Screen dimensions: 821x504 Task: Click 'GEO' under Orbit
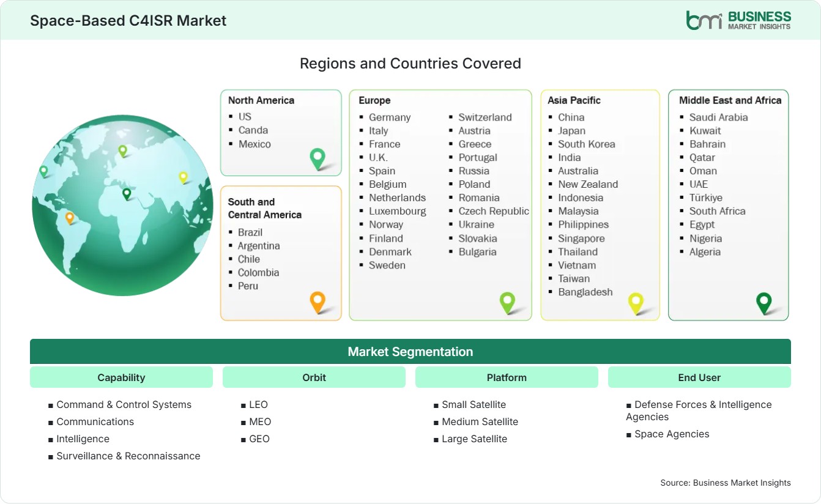point(259,439)
